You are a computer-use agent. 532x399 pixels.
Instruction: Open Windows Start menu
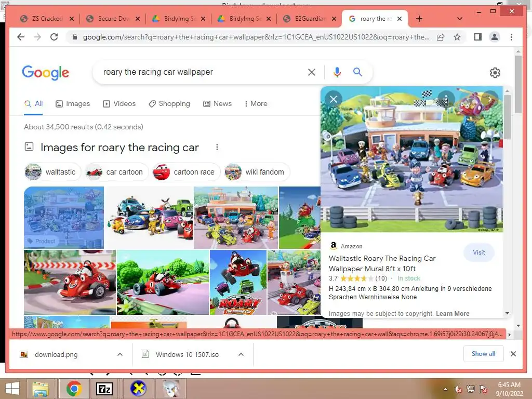click(x=12, y=389)
